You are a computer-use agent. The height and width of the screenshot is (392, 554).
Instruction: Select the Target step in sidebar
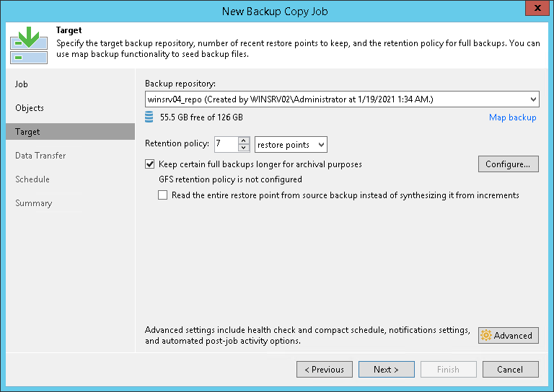pos(28,132)
